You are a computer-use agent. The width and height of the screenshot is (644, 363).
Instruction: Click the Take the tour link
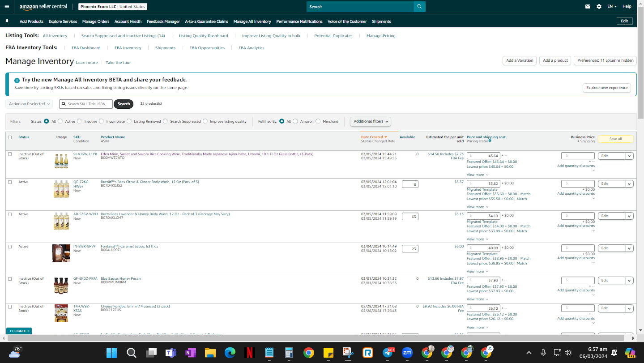[x=118, y=63]
